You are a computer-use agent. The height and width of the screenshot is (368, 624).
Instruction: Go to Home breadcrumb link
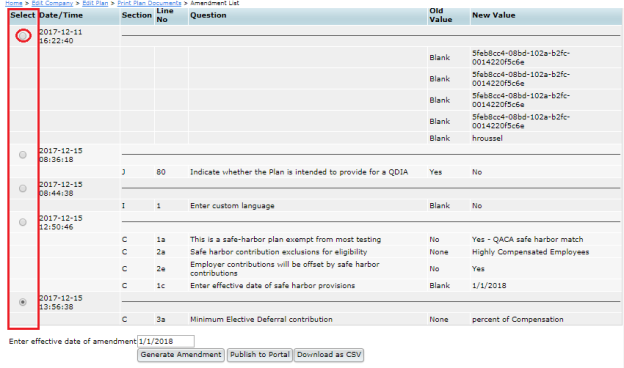(14, 3)
